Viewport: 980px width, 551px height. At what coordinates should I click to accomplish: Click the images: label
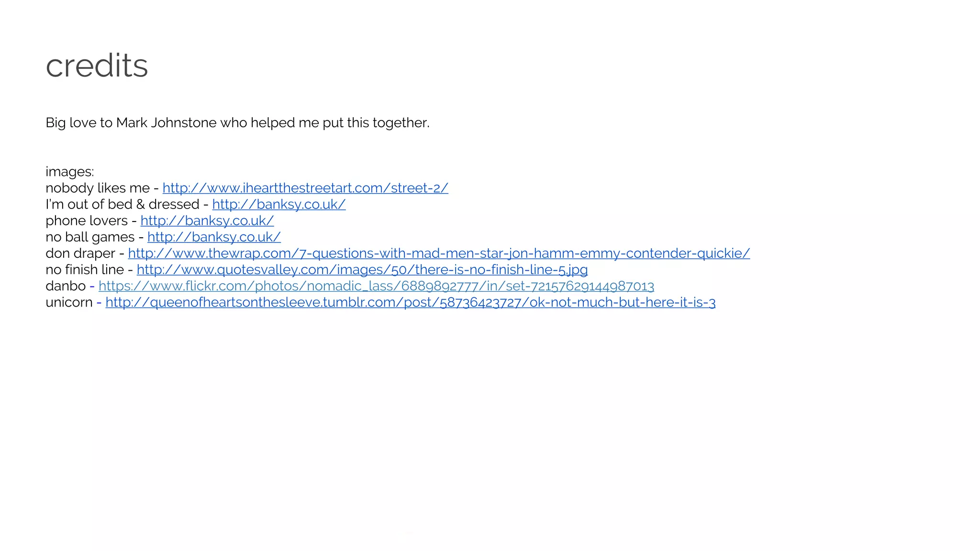[x=70, y=172]
